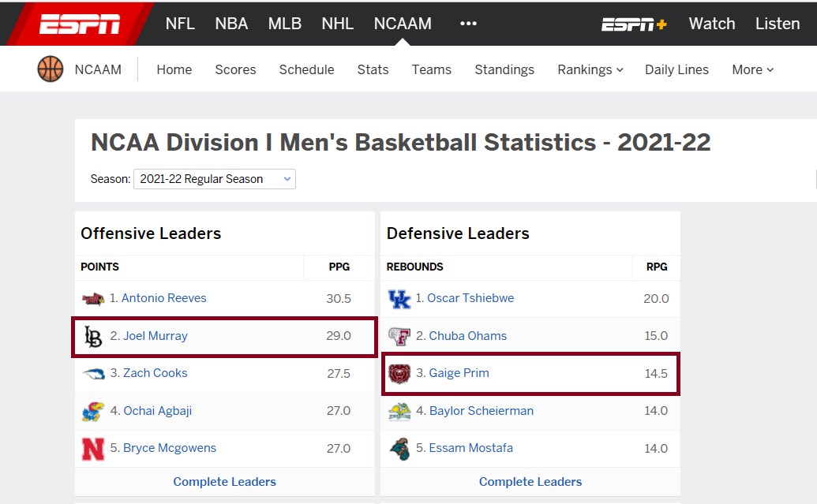Viewport: 817px width, 504px height.
Task: Click the ESPN logo
Action: (x=80, y=24)
